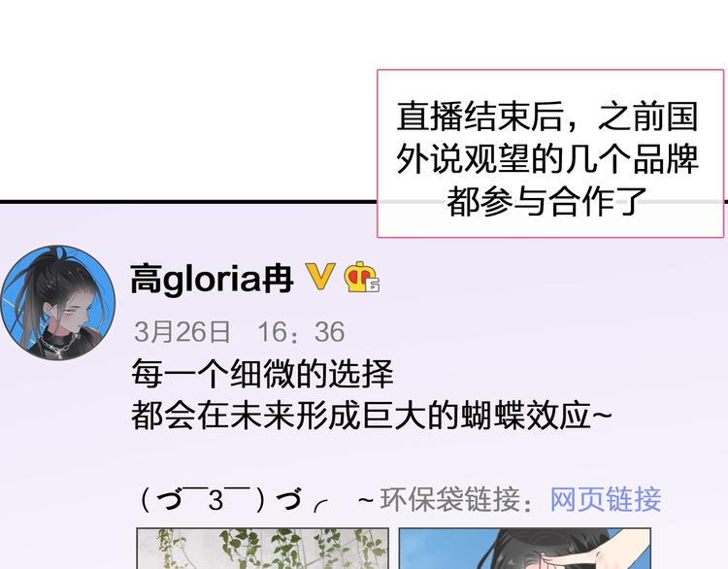Viewport: 728px width, 569px height.
Task: Open the vine plant photo thumbnail
Action: click(x=262, y=548)
